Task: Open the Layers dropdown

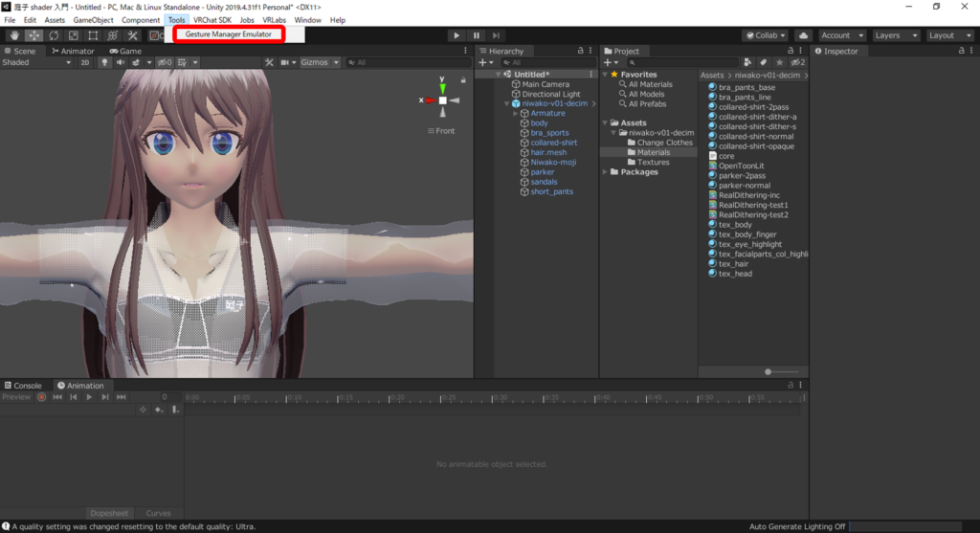Action: (894, 35)
